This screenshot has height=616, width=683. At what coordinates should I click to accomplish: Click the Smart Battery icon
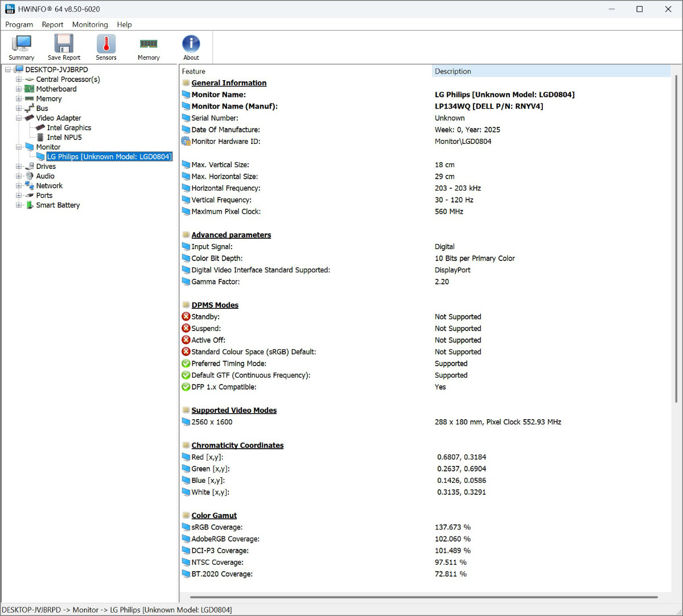click(x=30, y=205)
